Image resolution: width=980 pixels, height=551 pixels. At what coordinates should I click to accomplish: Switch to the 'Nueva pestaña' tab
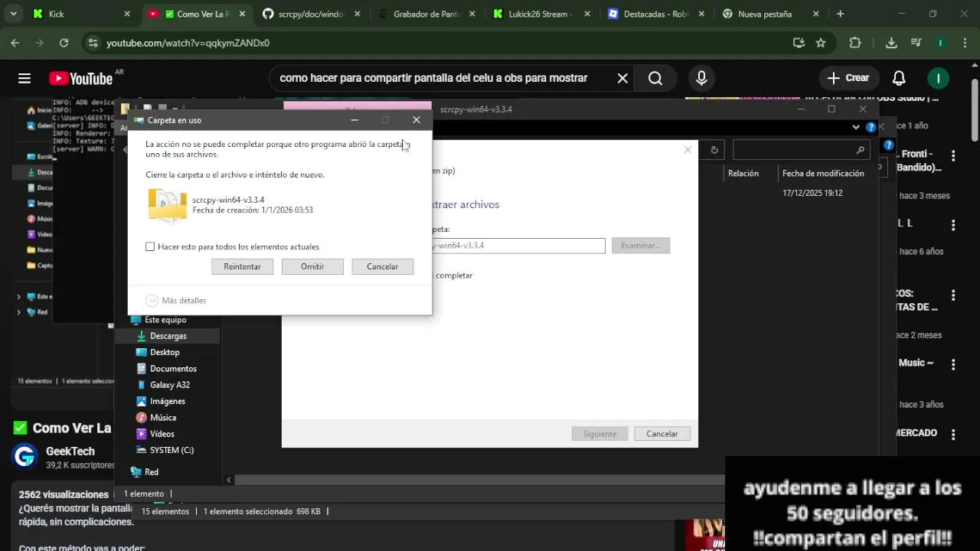click(771, 14)
